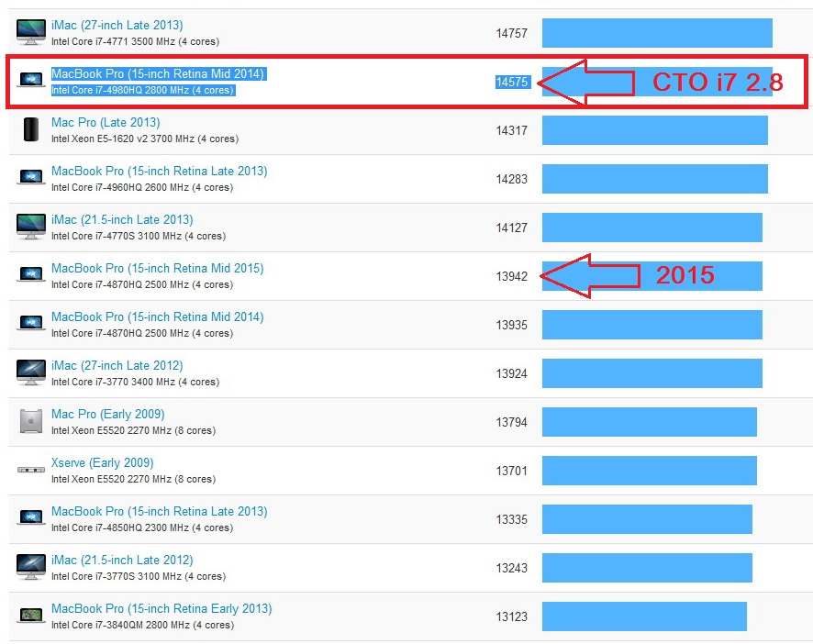
Task: Click the iMac 27-inch Late 2013 icon
Action: point(30,32)
